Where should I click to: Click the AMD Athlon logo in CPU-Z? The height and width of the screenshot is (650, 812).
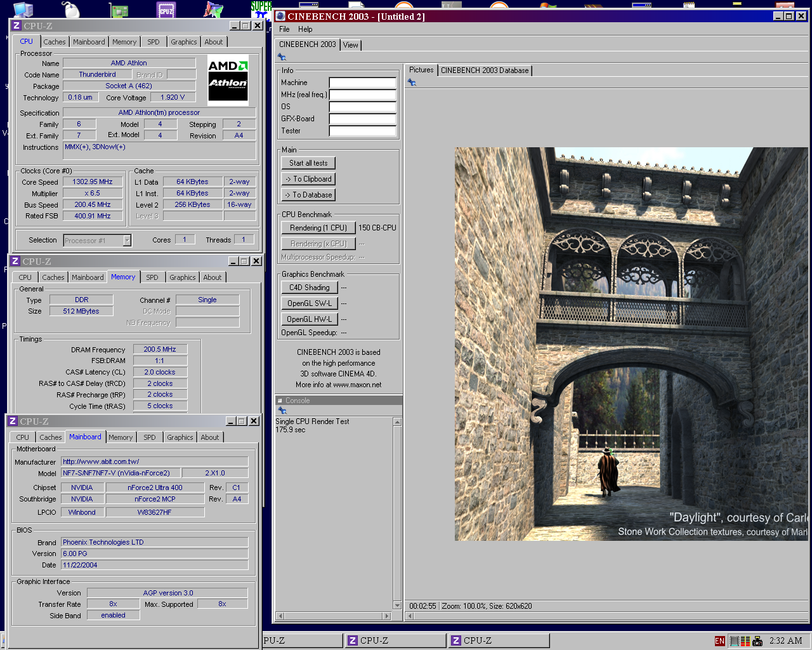click(228, 79)
